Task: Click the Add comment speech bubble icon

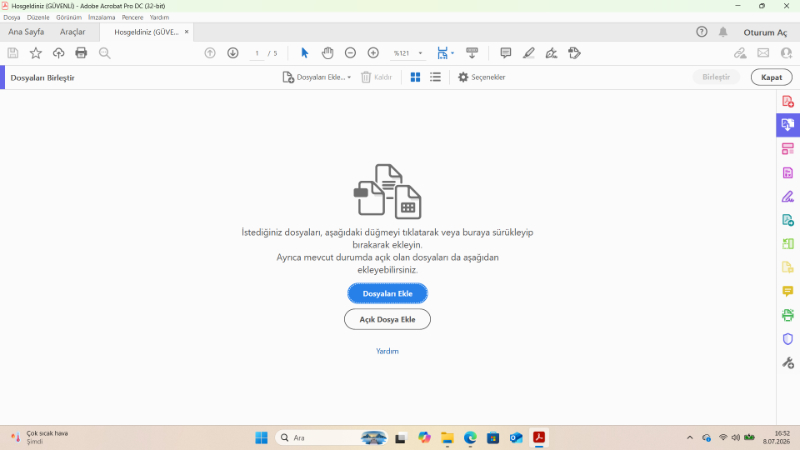Action: coord(506,53)
